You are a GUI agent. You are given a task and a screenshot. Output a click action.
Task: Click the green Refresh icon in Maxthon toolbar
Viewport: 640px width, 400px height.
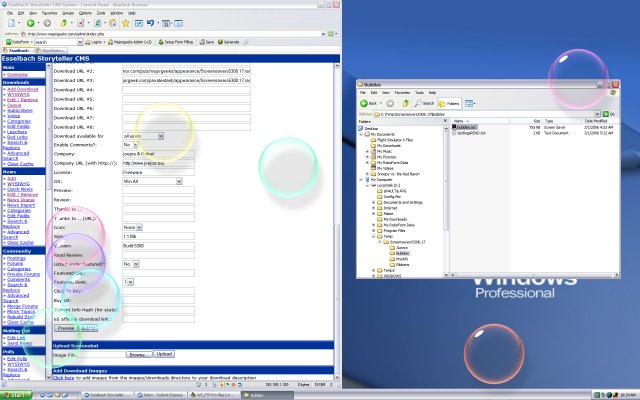[x=98, y=23]
